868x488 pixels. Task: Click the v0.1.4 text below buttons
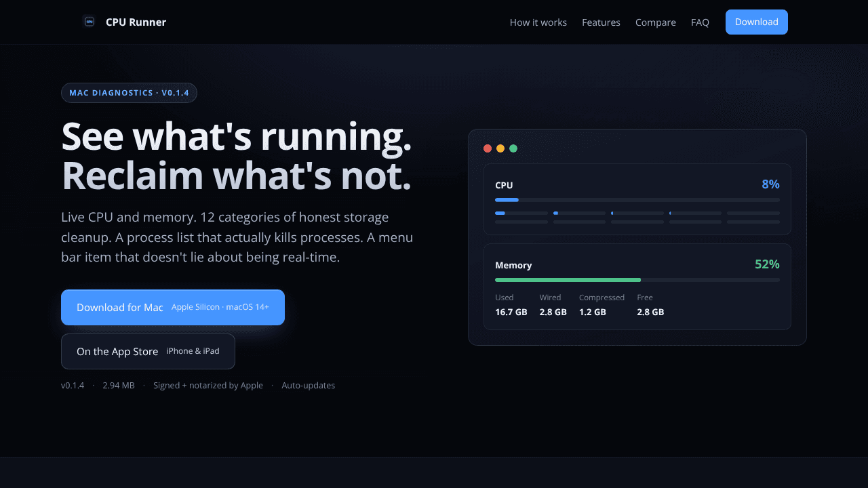click(73, 386)
